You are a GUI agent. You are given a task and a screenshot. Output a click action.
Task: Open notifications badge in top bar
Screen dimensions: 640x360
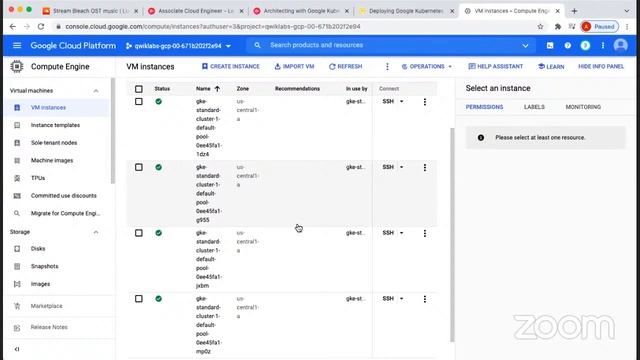click(x=585, y=45)
